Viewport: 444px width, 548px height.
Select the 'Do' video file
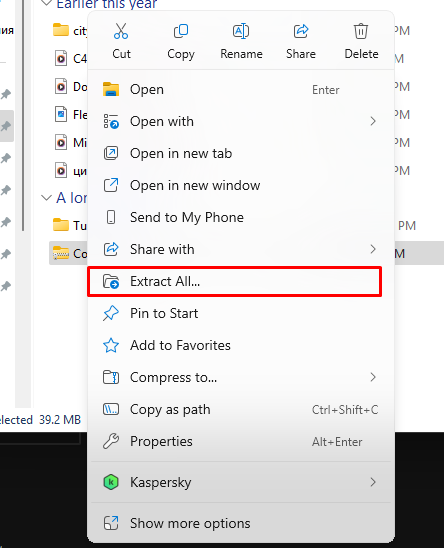[70, 86]
